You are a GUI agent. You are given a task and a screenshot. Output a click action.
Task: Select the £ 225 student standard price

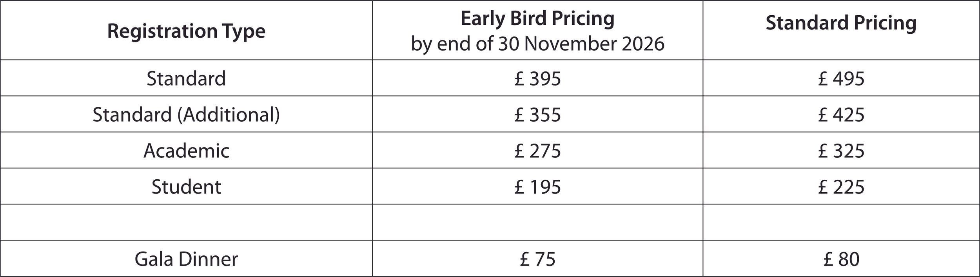[x=841, y=187]
